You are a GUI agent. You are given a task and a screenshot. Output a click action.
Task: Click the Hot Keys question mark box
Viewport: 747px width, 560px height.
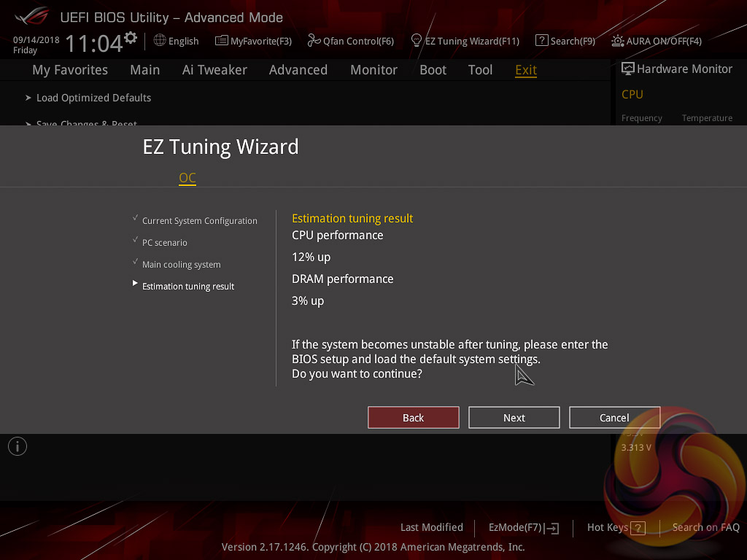pos(638,528)
